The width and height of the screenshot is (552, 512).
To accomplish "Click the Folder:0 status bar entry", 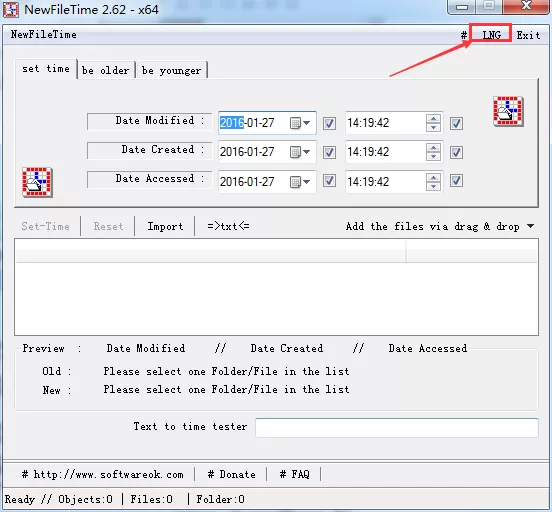I will tap(220, 499).
